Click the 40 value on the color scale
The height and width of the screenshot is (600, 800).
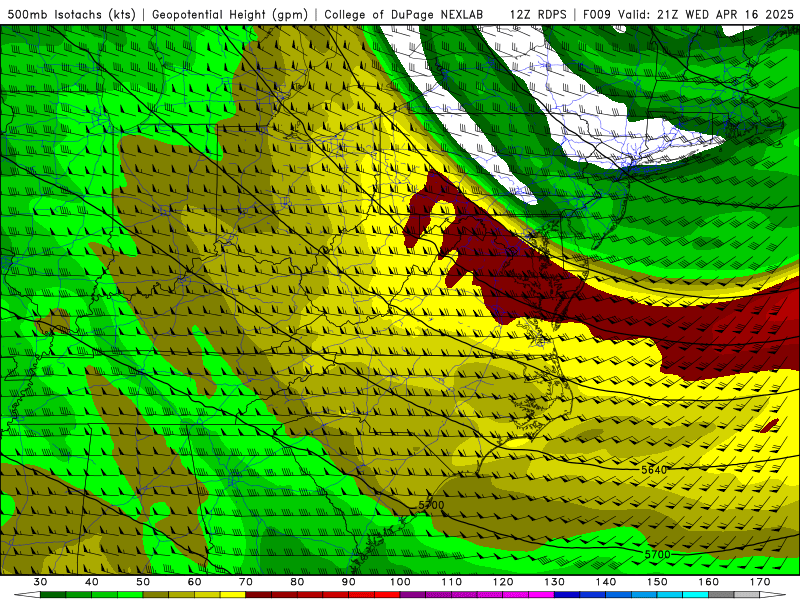(92, 582)
